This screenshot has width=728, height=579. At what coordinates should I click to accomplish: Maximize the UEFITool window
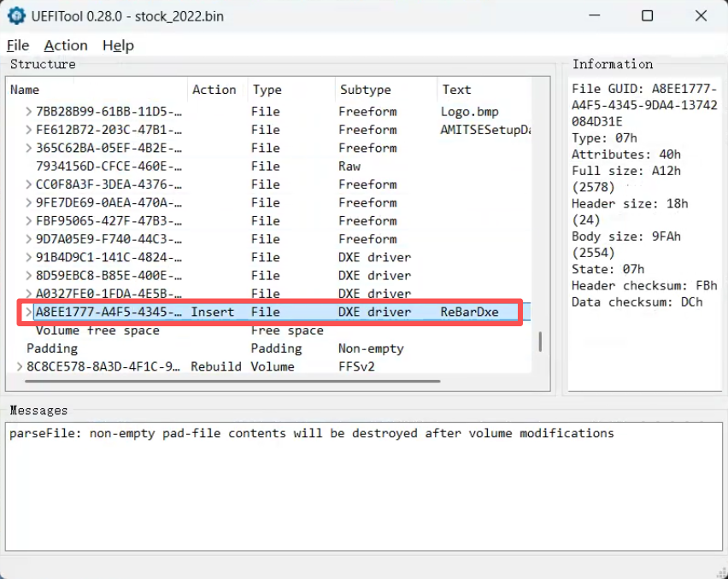647,15
